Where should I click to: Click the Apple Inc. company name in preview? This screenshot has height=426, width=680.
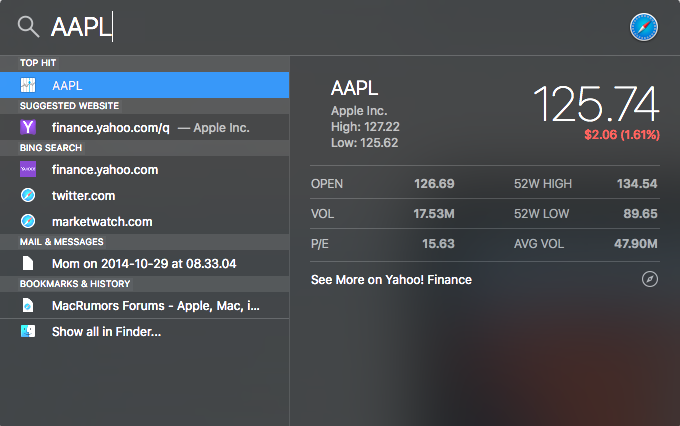[359, 111]
